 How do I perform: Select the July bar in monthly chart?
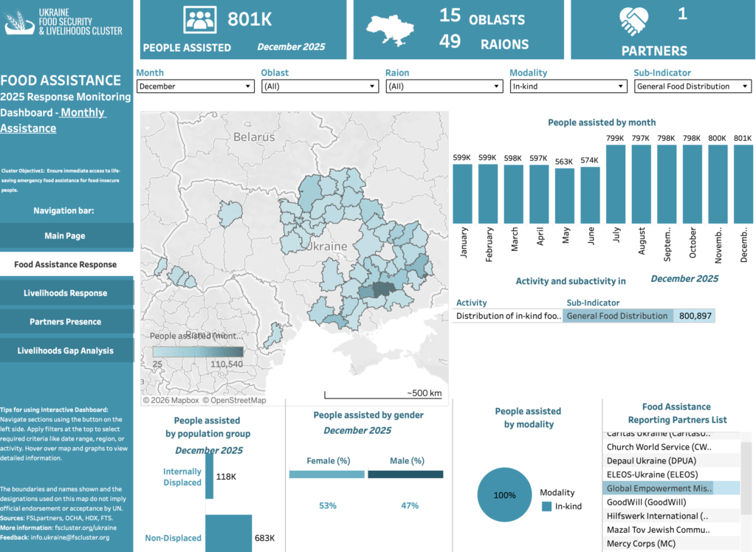click(615, 190)
